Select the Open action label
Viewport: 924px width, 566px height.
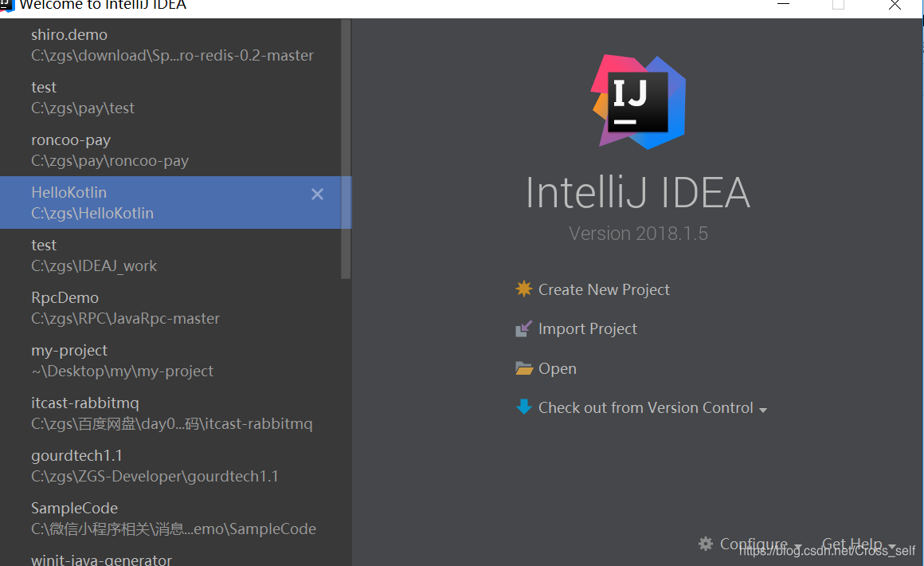pyautogui.click(x=558, y=368)
